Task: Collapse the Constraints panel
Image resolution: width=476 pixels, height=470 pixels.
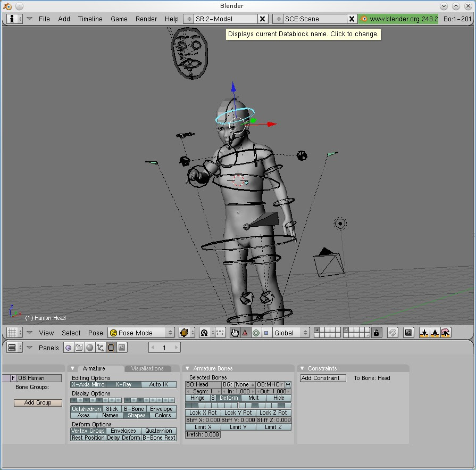Action: point(302,368)
